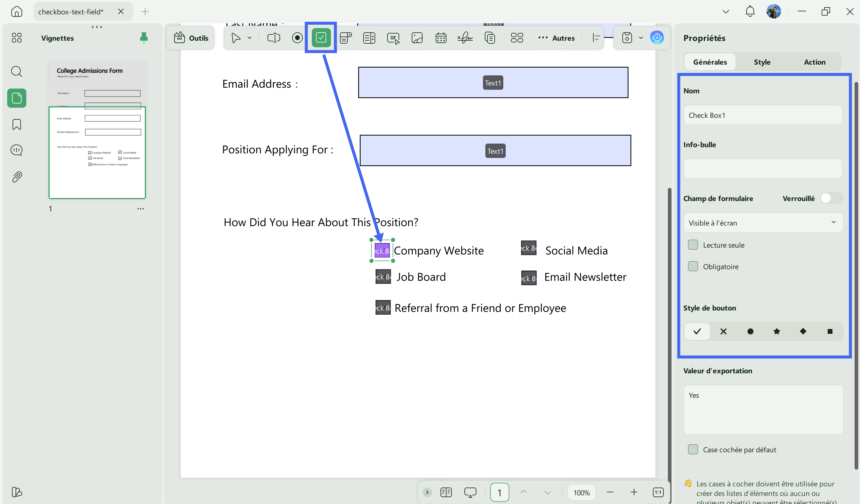860x504 pixels.
Task: Open the Outils button
Action: [x=191, y=37]
